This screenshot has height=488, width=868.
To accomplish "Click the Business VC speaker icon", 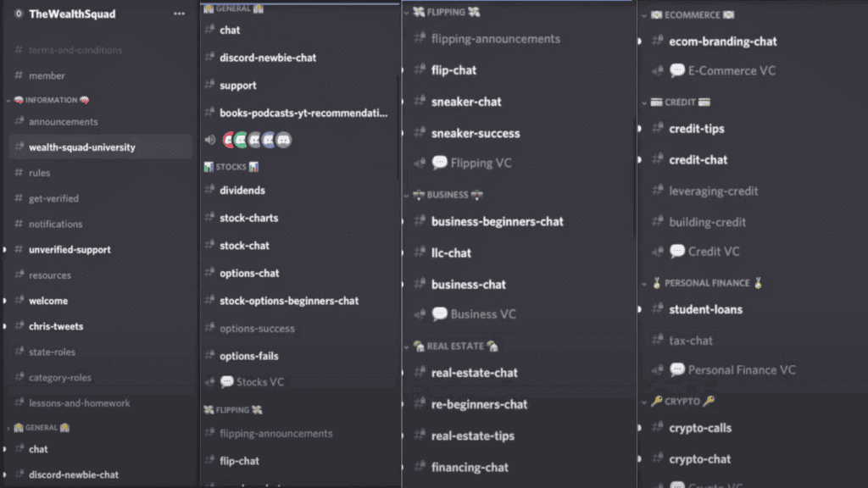I will pyautogui.click(x=420, y=314).
